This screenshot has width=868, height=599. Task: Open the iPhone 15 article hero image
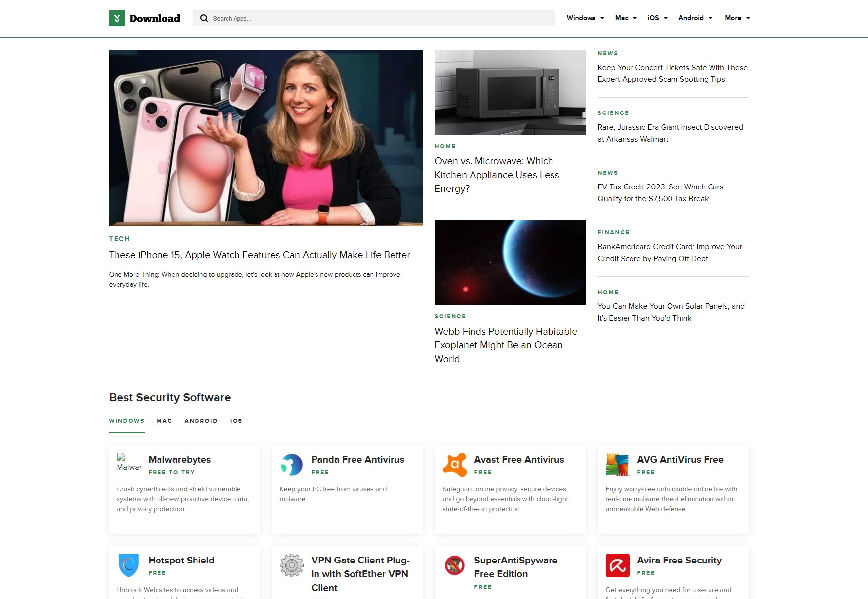click(x=266, y=138)
